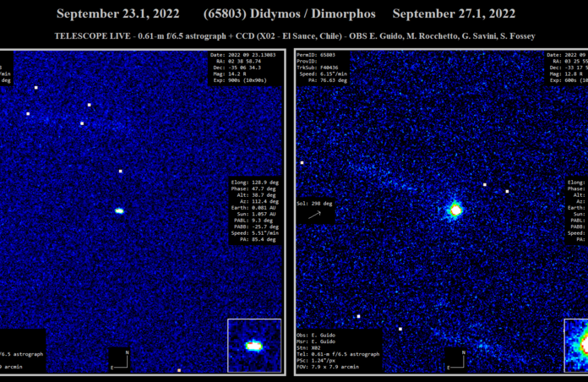The image size is (588, 382).
Task: Click "Alt: 38.7 deg" value
Action: click(x=256, y=195)
